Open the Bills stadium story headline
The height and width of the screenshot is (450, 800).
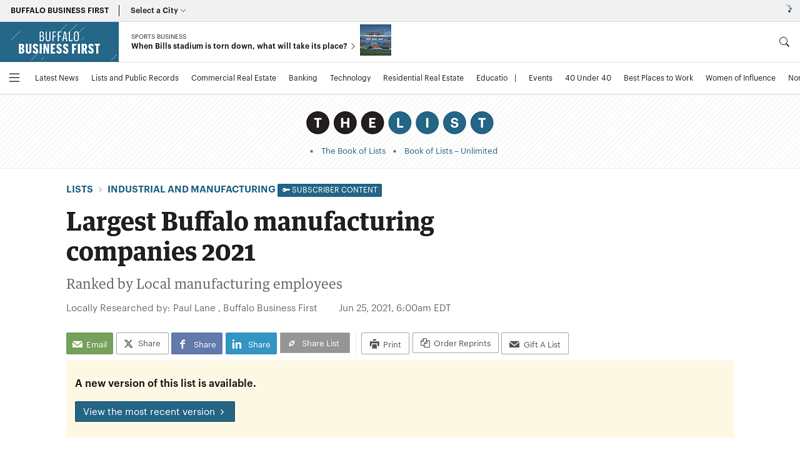coord(239,46)
